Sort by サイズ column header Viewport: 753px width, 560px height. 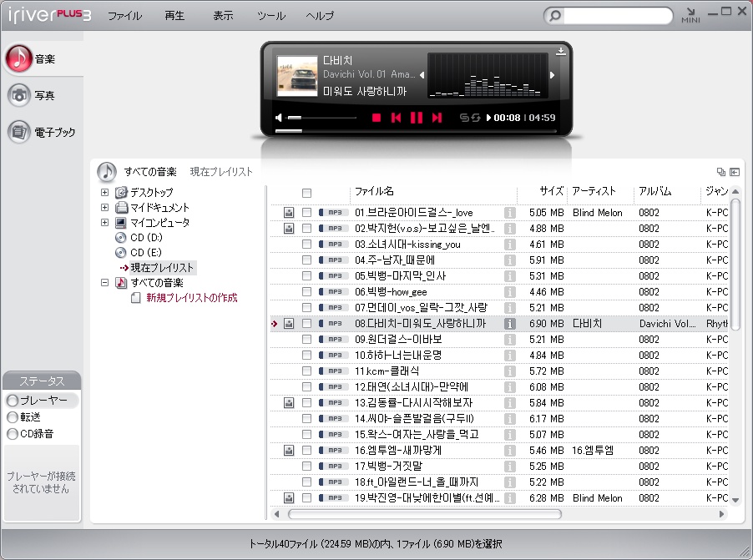pyautogui.click(x=551, y=191)
